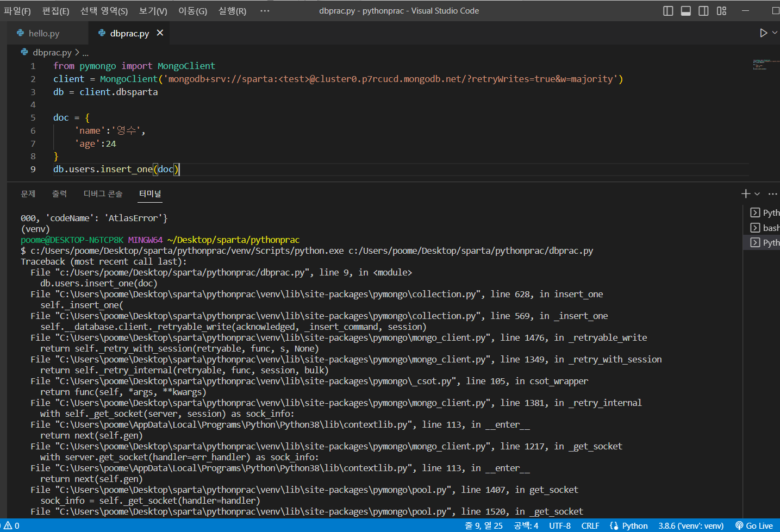The height and width of the screenshot is (532, 780).
Task: Open the 보기(V) menu
Action: point(153,11)
